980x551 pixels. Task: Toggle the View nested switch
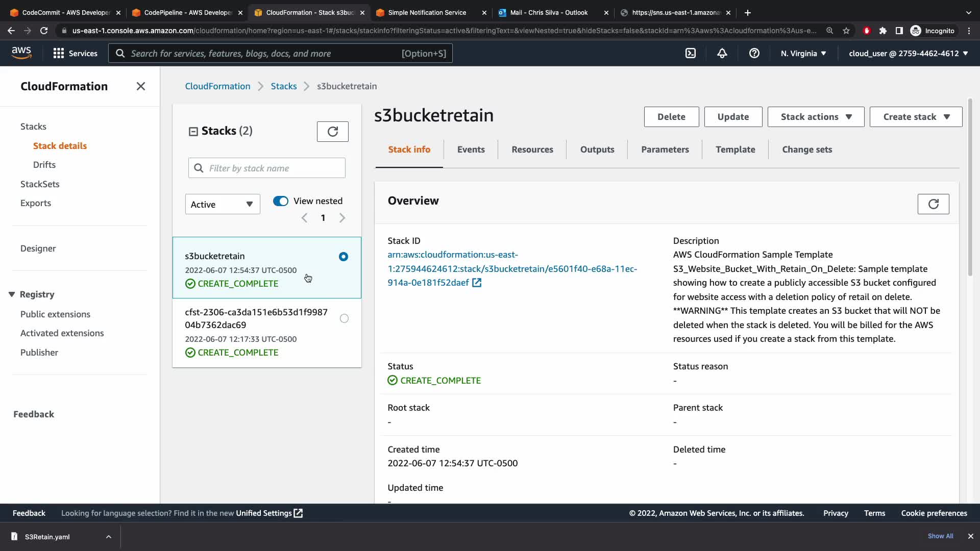[x=281, y=201]
